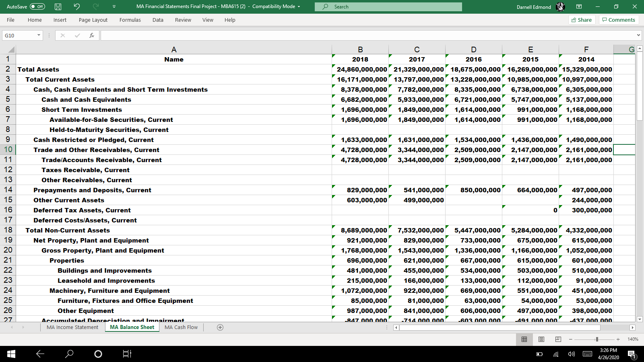This screenshot has width=644, height=362.
Task: Open the Insert ribbon tab
Action: 60,20
